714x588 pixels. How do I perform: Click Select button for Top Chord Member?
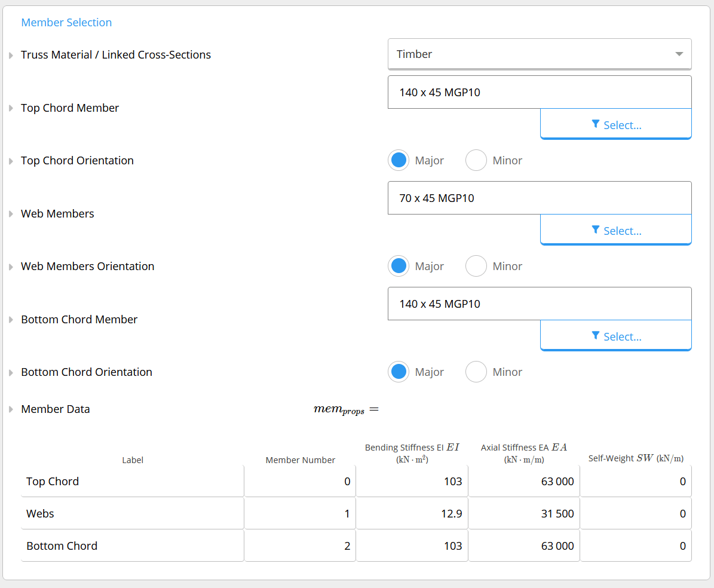[x=615, y=124]
